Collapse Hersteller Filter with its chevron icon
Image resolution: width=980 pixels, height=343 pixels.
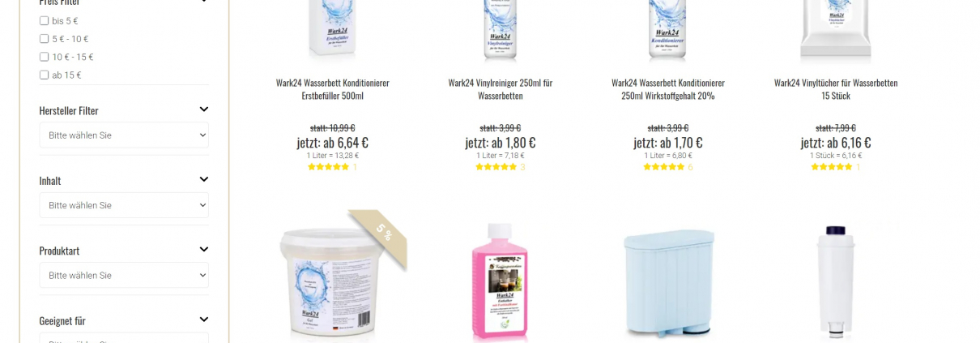(204, 109)
